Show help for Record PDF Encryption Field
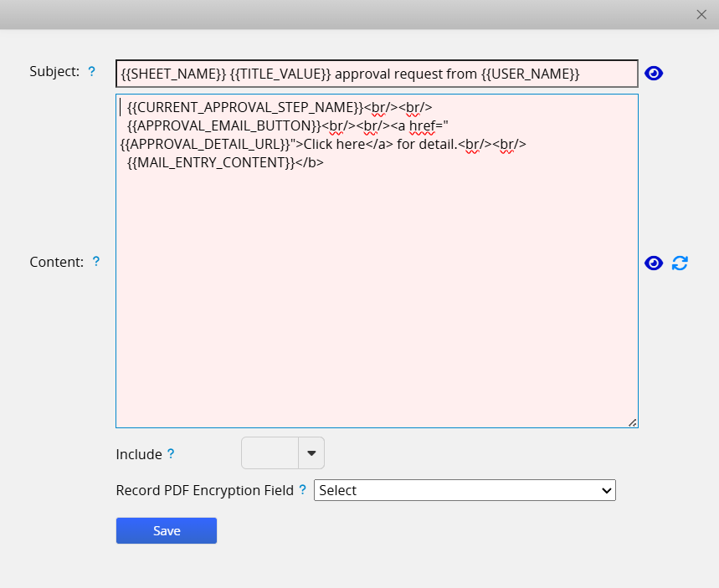The image size is (719, 588). pyautogui.click(x=303, y=490)
